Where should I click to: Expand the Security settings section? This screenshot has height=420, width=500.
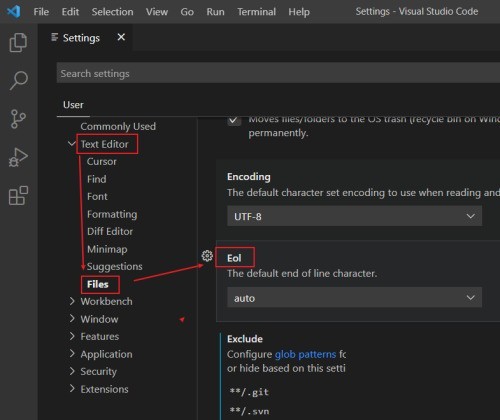72,371
